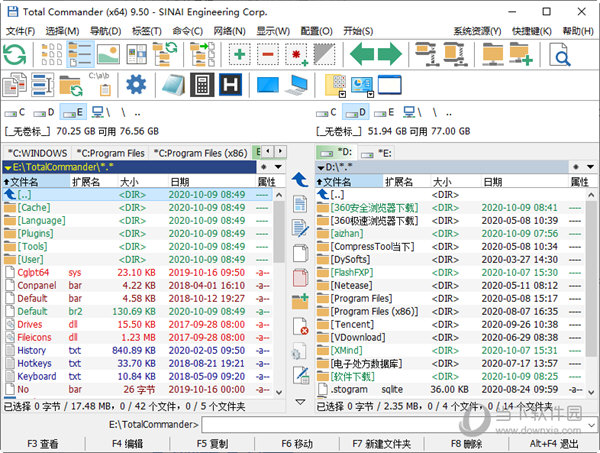Screen dimensions: 600x453
Task: Click the F8 删除 button
Action: pos(466,444)
